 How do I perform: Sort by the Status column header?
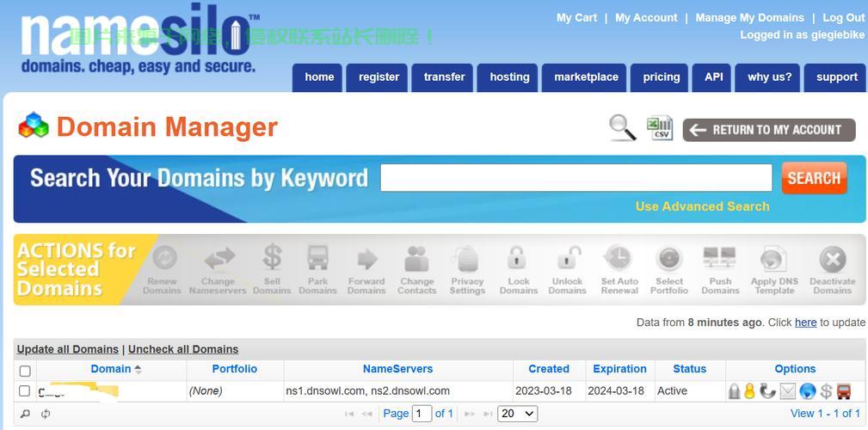[689, 369]
